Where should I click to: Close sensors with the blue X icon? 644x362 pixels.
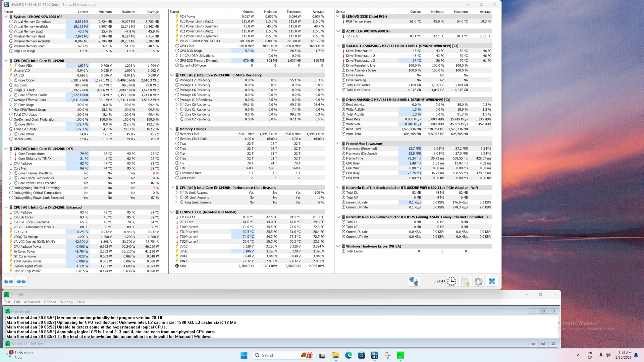pos(492,282)
